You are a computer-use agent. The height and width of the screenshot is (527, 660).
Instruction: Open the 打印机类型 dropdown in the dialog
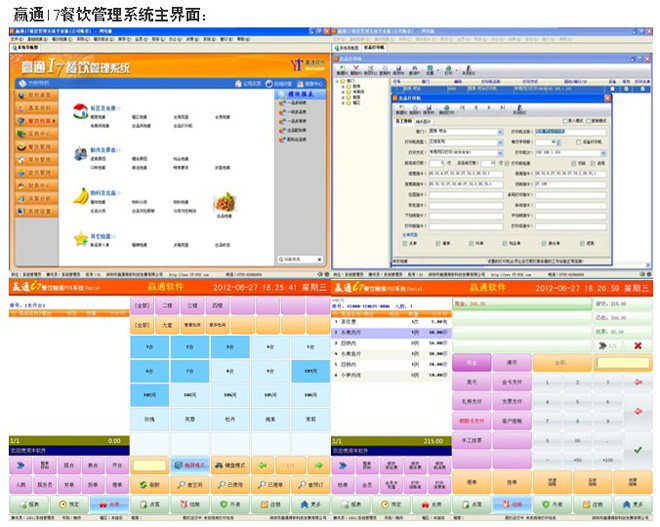click(x=500, y=142)
